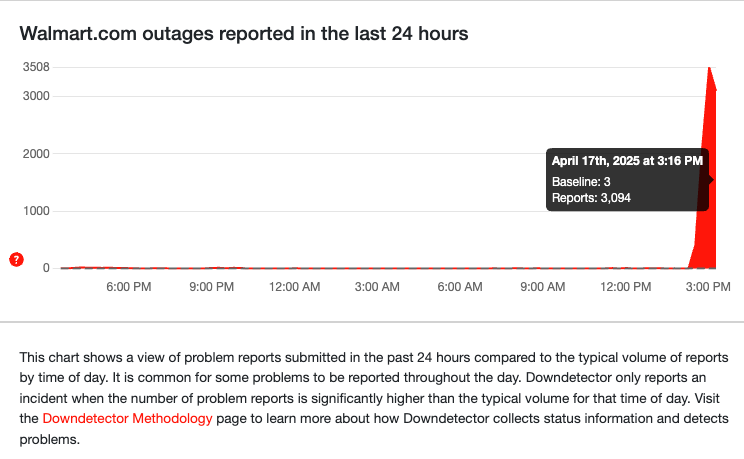Click the 2000 y-axis label
Image resolution: width=744 pixels, height=459 pixels.
(37, 154)
